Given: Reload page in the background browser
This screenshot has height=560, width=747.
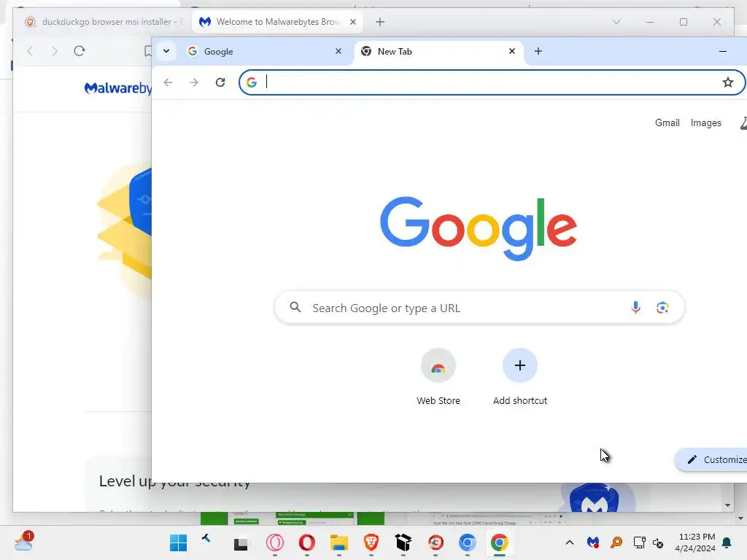Looking at the screenshot, I should pos(79,51).
